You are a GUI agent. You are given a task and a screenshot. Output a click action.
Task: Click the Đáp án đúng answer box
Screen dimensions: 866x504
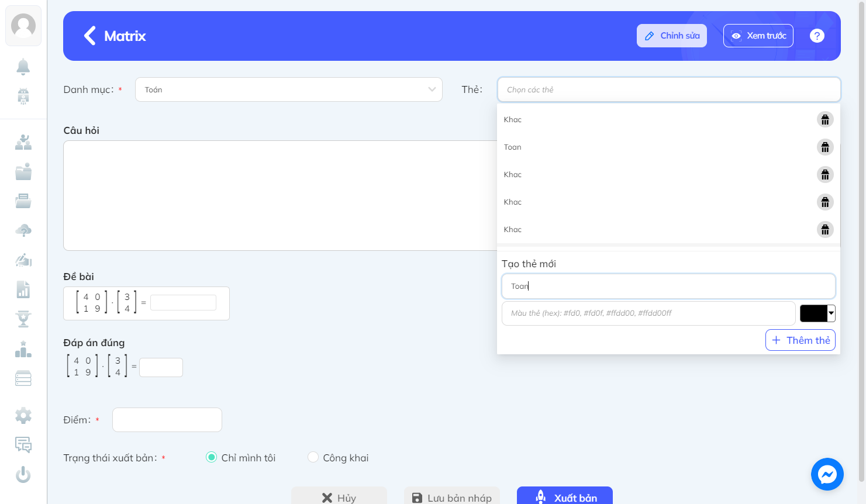point(161,367)
